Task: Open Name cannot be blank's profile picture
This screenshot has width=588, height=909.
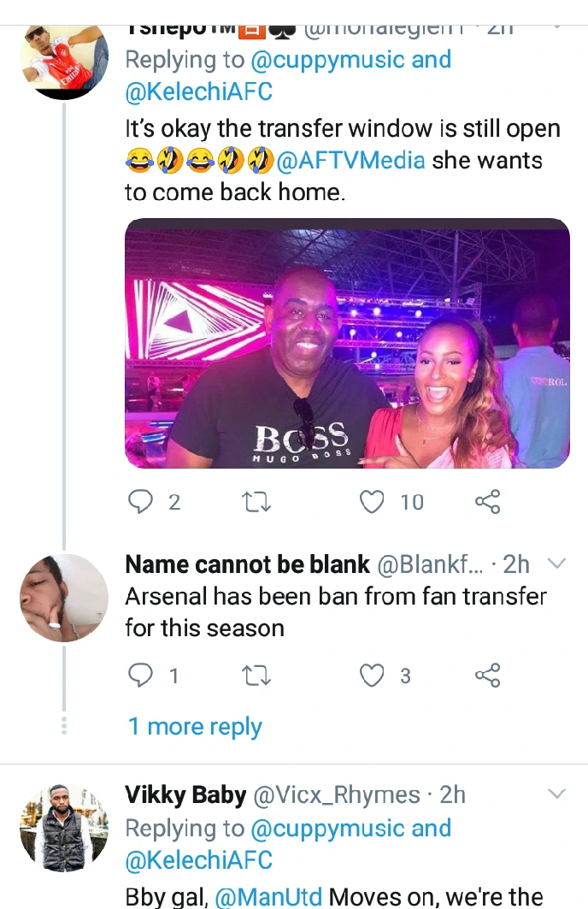Action: pyautogui.click(x=64, y=599)
